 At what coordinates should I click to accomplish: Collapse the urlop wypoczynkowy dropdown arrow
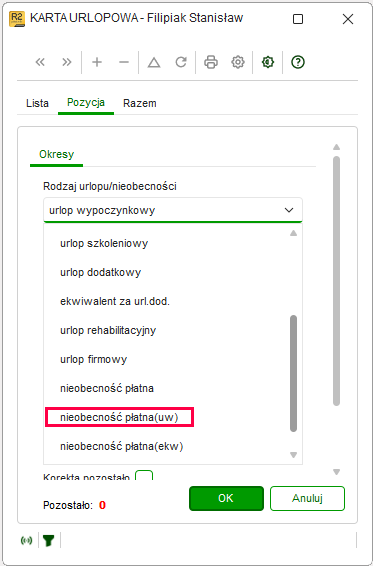click(289, 210)
